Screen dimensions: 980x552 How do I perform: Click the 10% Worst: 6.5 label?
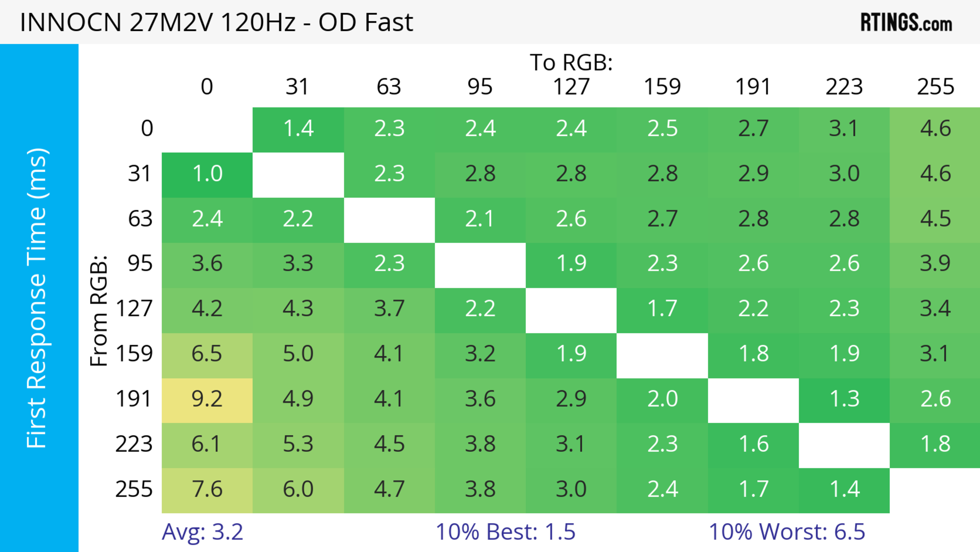(787, 532)
